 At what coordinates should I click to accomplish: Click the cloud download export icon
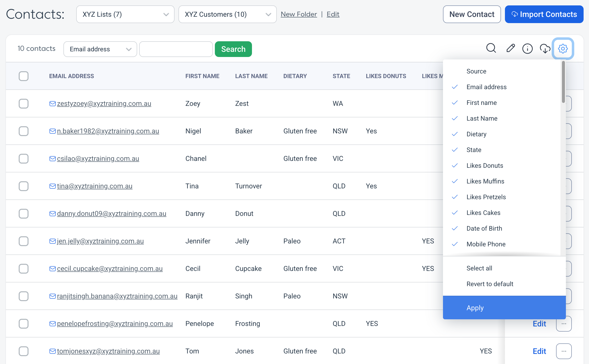[545, 48]
